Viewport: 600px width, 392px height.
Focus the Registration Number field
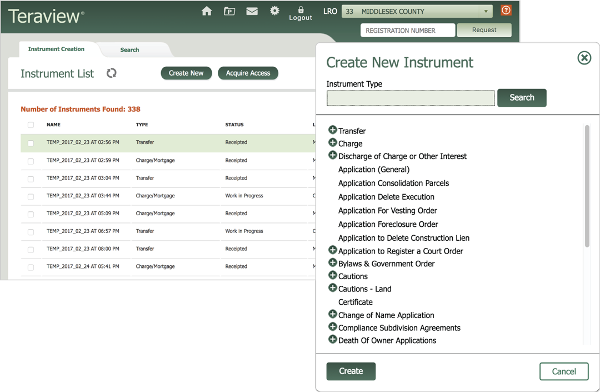pyautogui.click(x=408, y=30)
